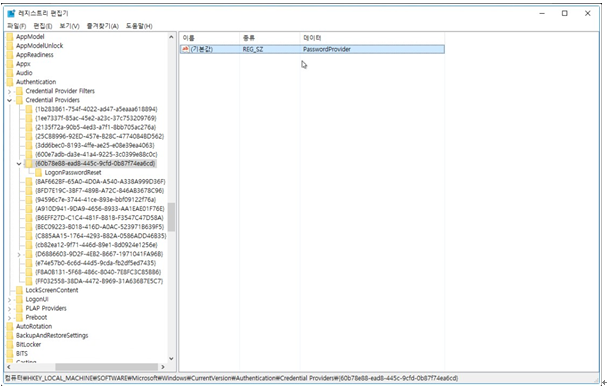Click folder icon of {cb82ea12-9f71-446d...} key
Screen dimensions: 607x388
[29, 245]
